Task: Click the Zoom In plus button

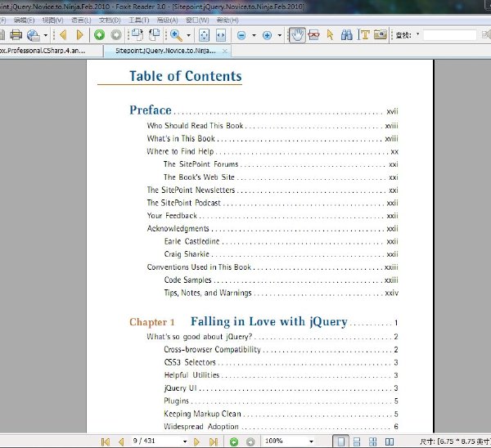Action: pyautogui.click(x=267, y=35)
